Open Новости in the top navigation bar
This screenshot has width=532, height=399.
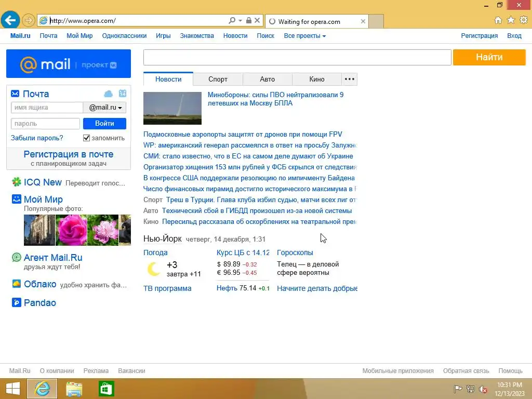[x=235, y=36]
